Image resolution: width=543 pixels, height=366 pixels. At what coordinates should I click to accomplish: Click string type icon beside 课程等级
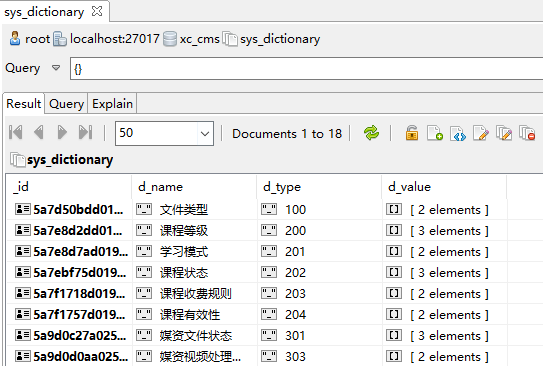coord(144,230)
